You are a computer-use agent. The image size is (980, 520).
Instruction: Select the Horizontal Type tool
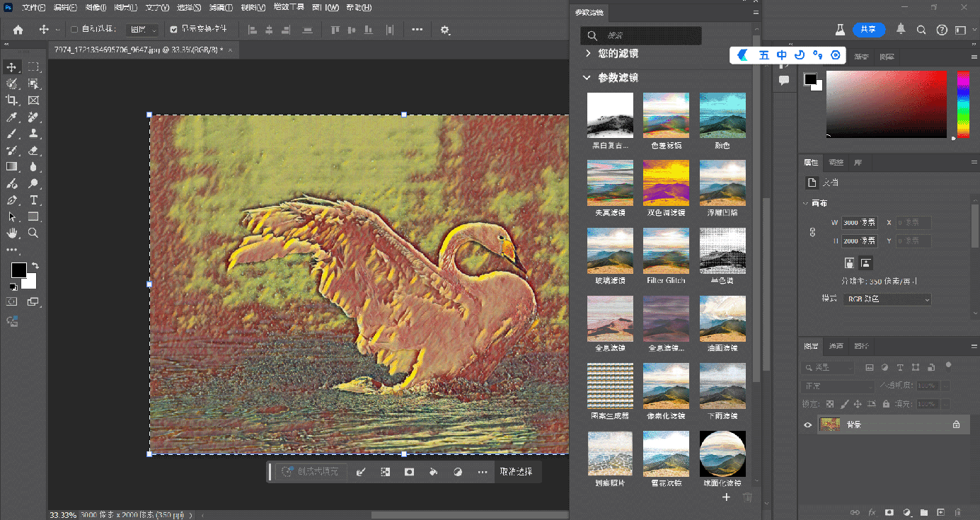33,200
